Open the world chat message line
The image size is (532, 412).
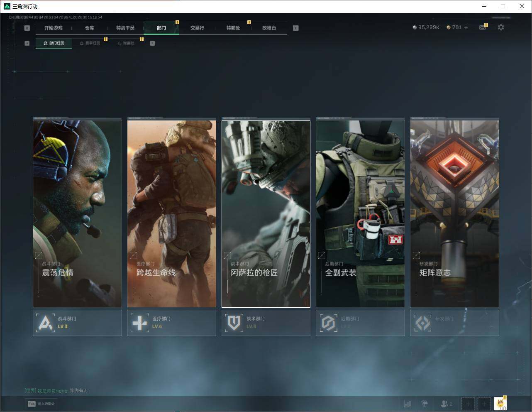[x=56, y=390]
